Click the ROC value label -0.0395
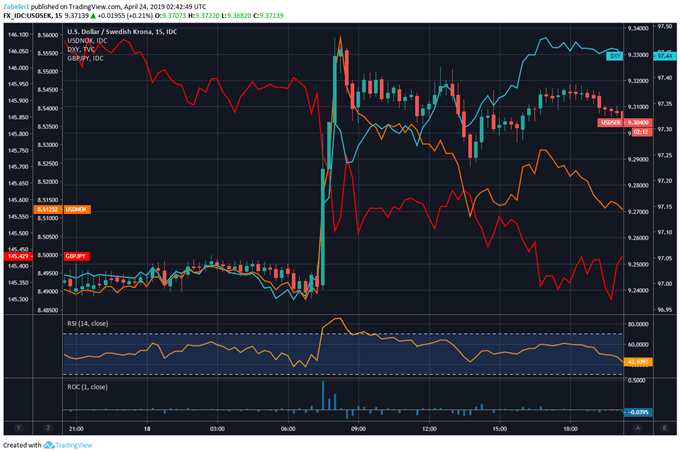The width and height of the screenshot is (680, 454). point(638,412)
